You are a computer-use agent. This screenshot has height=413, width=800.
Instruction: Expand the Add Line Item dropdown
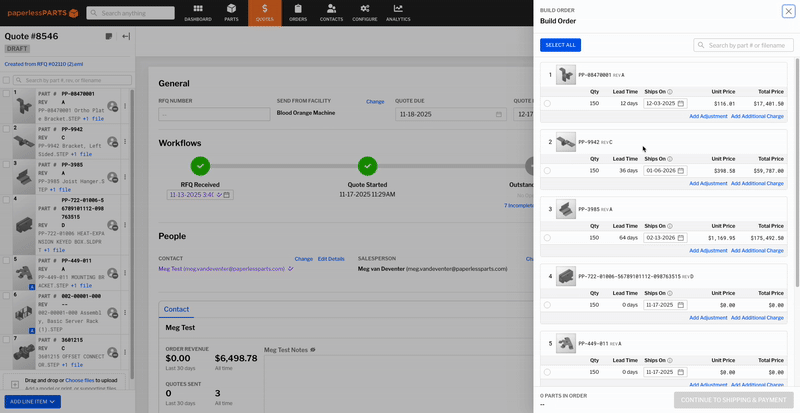(55, 401)
